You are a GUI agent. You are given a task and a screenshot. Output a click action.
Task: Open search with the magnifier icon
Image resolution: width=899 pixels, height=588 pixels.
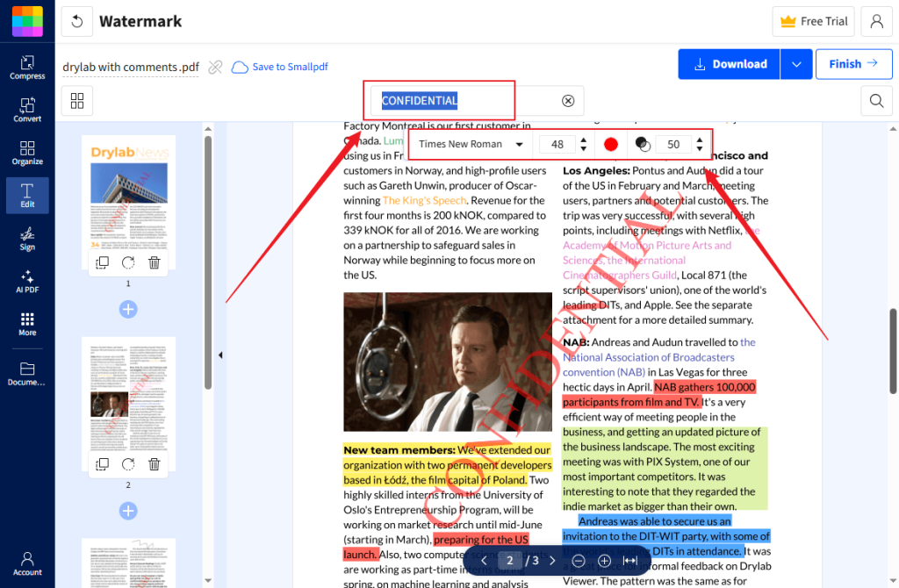pyautogui.click(x=875, y=101)
